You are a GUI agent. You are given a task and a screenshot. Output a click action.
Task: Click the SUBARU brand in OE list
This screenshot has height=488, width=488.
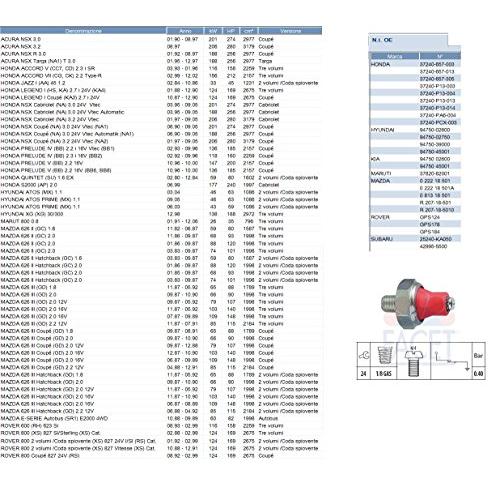(382, 239)
